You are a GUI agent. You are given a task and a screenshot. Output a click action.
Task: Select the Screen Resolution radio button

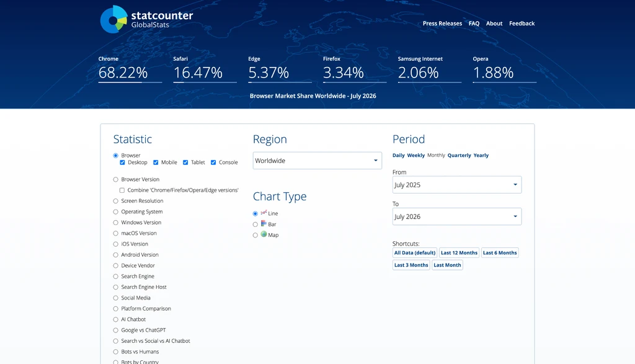(x=116, y=201)
